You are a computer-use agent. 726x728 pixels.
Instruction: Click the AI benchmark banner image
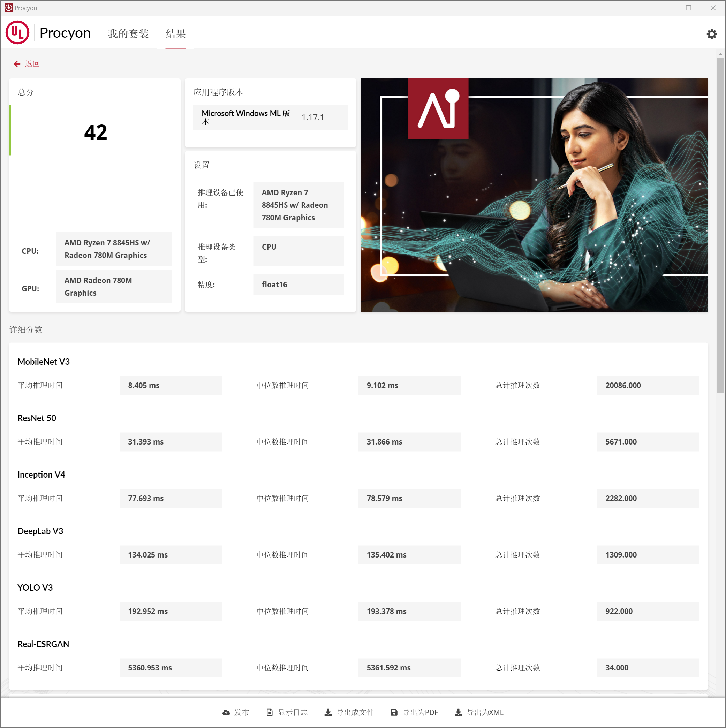pyautogui.click(x=534, y=195)
